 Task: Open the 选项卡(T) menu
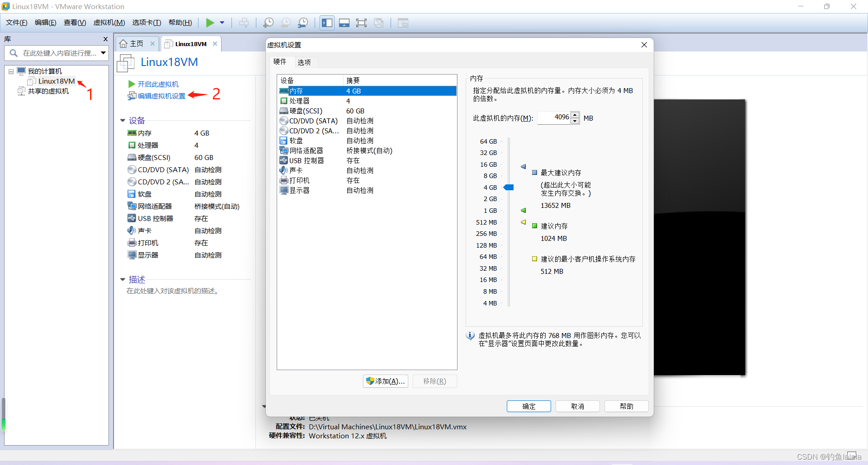pos(146,23)
